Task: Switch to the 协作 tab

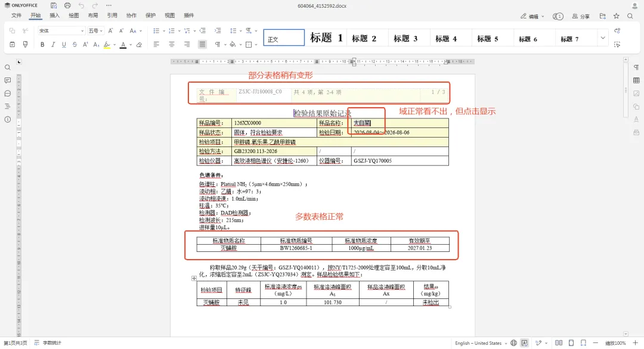Action: (131, 15)
